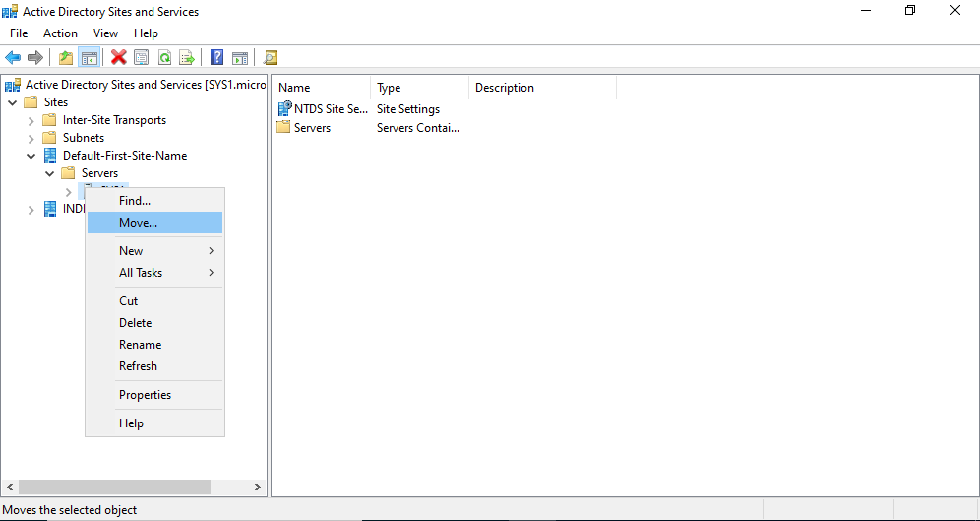Collapse the Servers node in tree
This screenshot has width=980, height=521.
(50, 173)
